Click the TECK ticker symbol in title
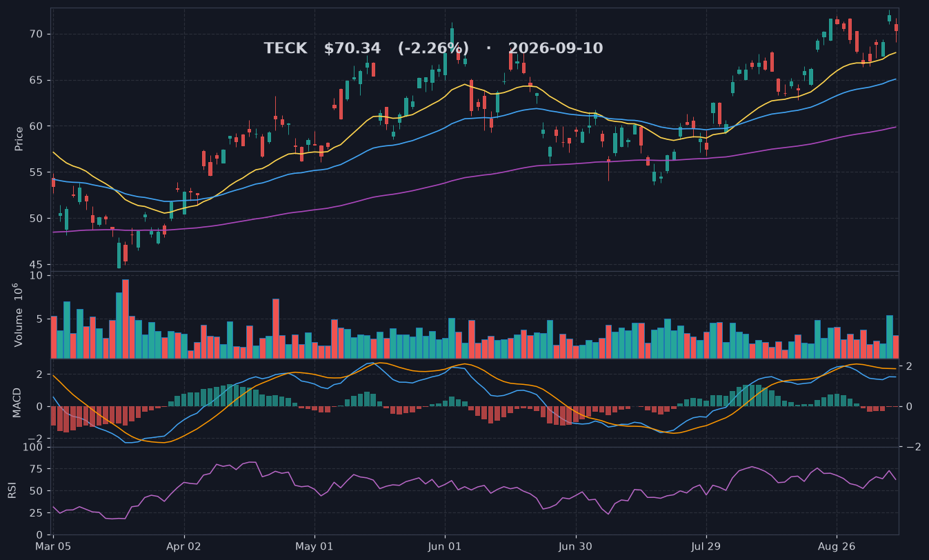This screenshot has height=560, width=929. coord(285,48)
